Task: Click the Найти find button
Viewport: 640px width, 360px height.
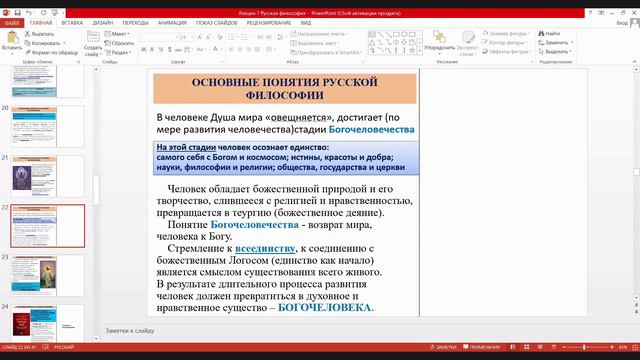Action: (549, 33)
